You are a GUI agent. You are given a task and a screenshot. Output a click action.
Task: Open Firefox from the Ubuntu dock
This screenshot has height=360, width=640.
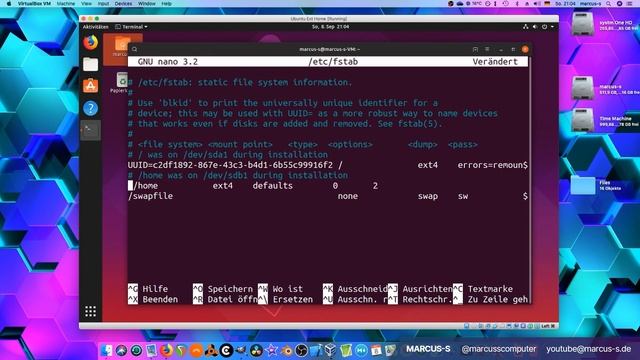(90, 42)
